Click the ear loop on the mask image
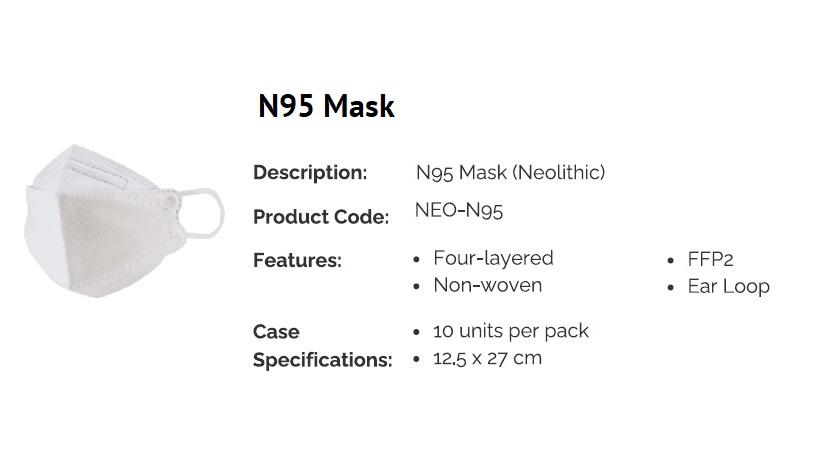837x461 pixels. click(x=202, y=212)
